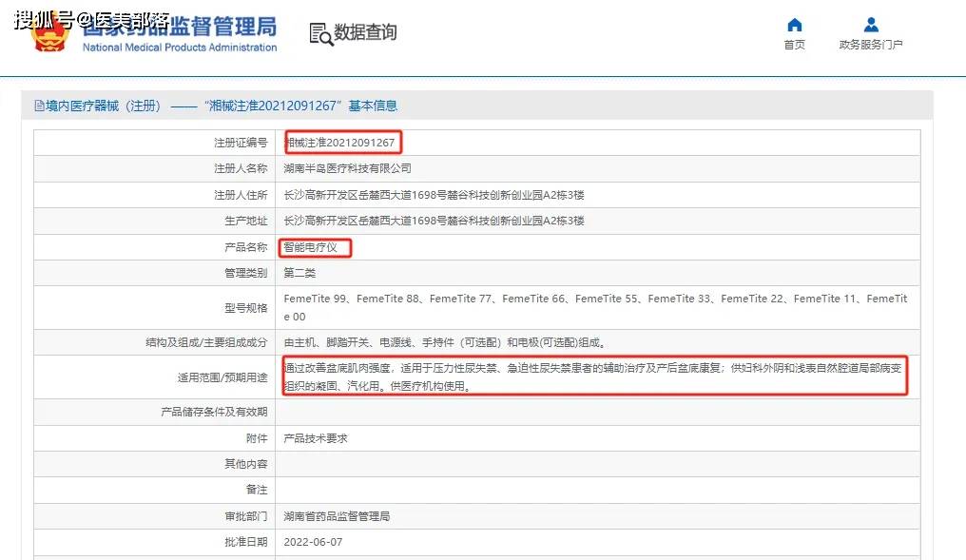
Task: Click the 批准日期 label
Action: pyautogui.click(x=246, y=542)
